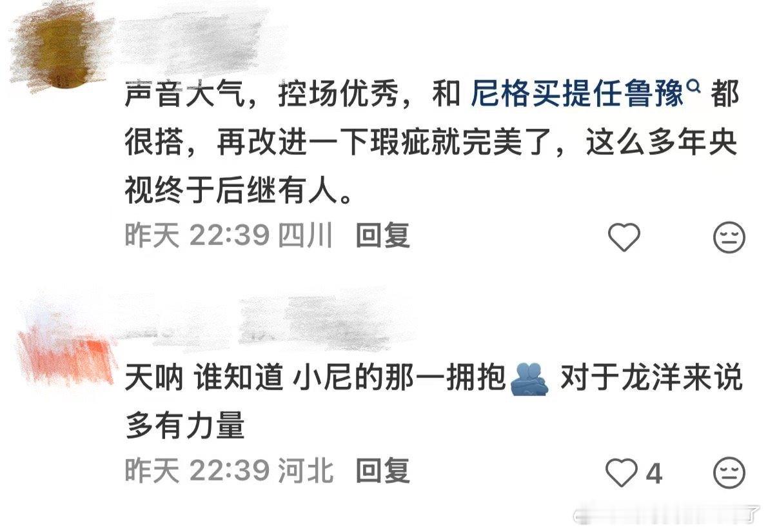Click the like count 4 beside the heart
The width and height of the screenshot is (768, 532).
point(654,474)
